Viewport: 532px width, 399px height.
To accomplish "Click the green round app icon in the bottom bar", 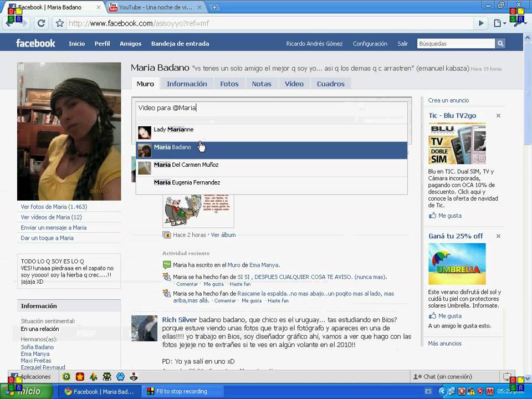I will coord(66,377).
